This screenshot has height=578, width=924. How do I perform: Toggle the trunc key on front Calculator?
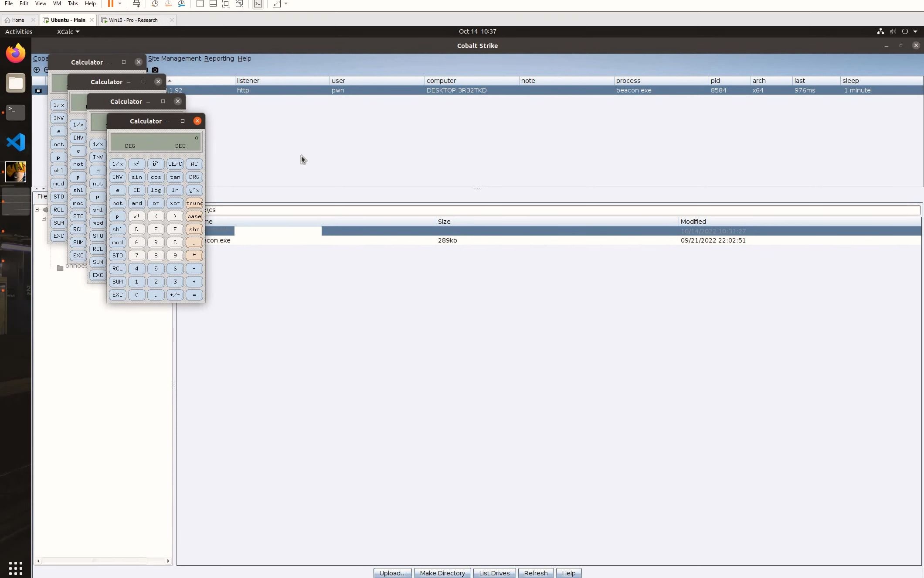tap(194, 203)
